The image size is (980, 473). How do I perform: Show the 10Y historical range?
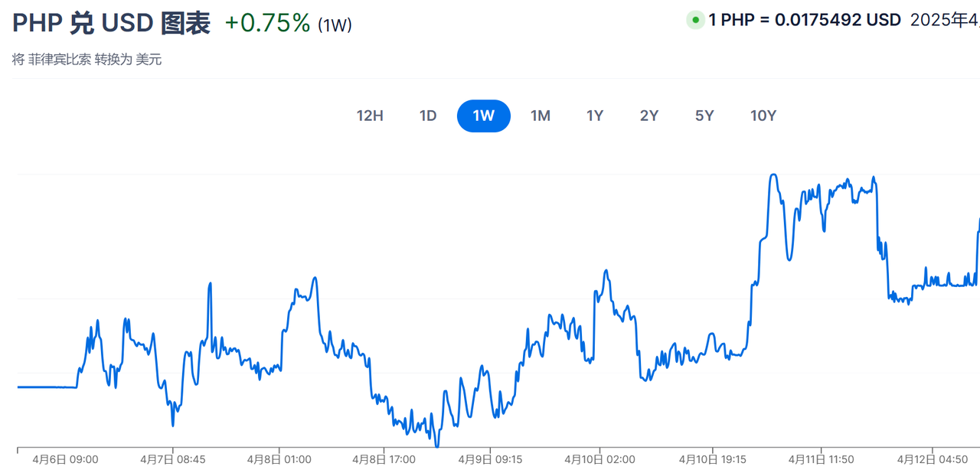click(x=763, y=116)
